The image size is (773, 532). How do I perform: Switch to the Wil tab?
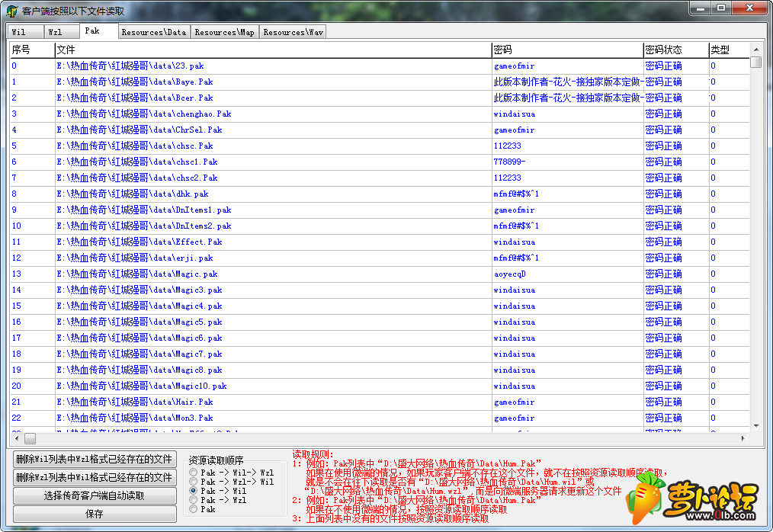click(x=25, y=32)
